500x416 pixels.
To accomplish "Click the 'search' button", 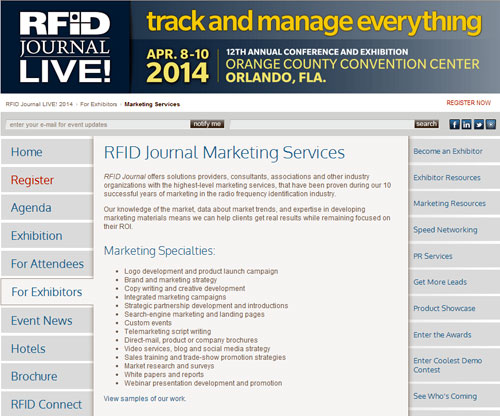I will (426, 124).
